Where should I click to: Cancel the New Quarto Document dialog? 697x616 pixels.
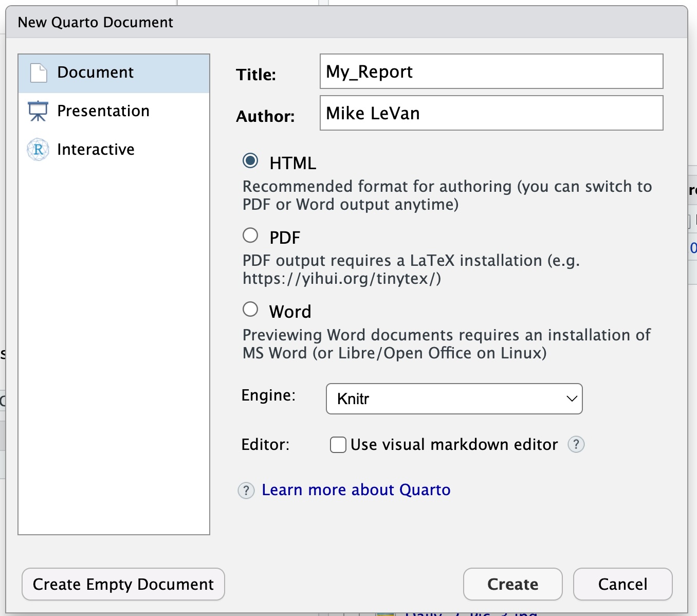tap(622, 584)
